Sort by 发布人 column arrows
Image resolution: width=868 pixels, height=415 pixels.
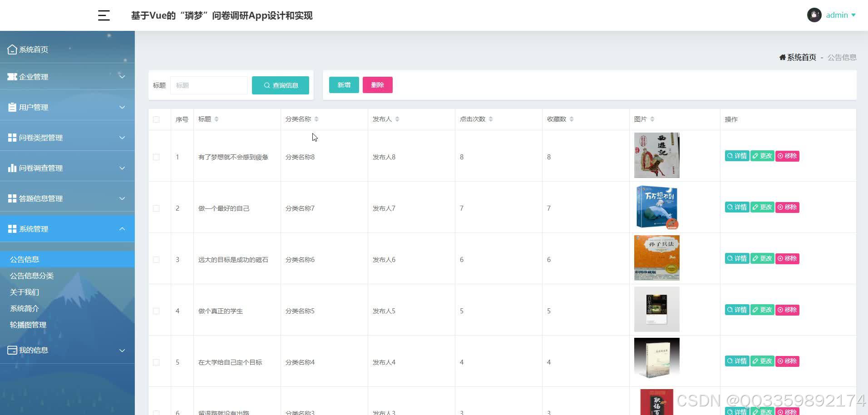point(397,119)
